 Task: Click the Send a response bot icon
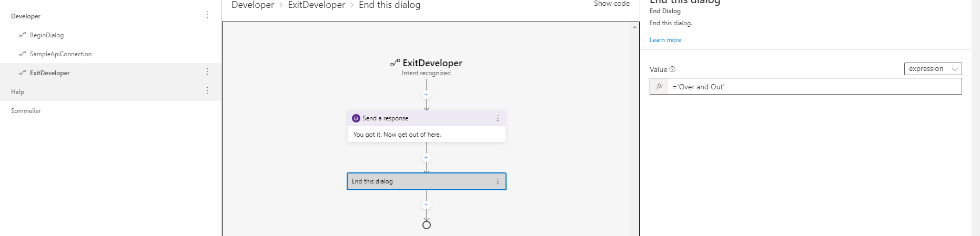point(356,118)
